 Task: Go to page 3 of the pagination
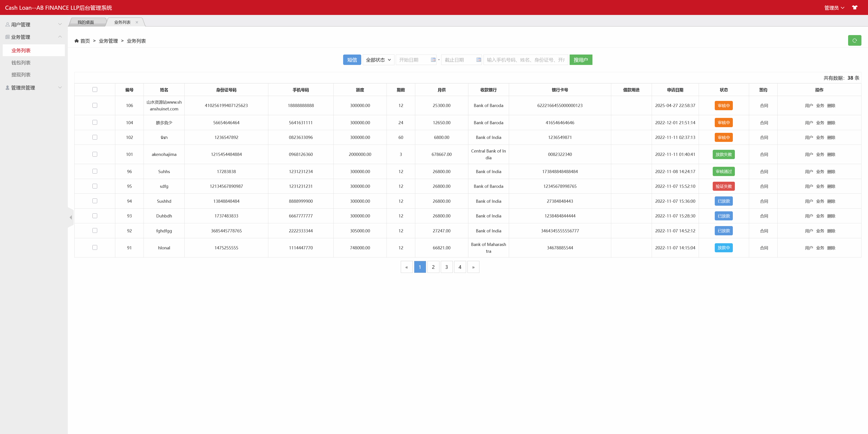coord(446,267)
